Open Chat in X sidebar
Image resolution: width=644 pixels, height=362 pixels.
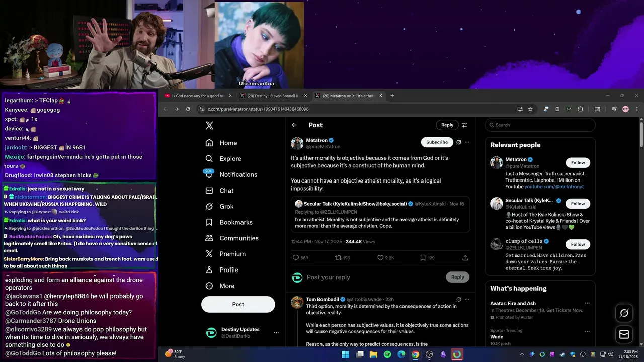(x=219, y=191)
